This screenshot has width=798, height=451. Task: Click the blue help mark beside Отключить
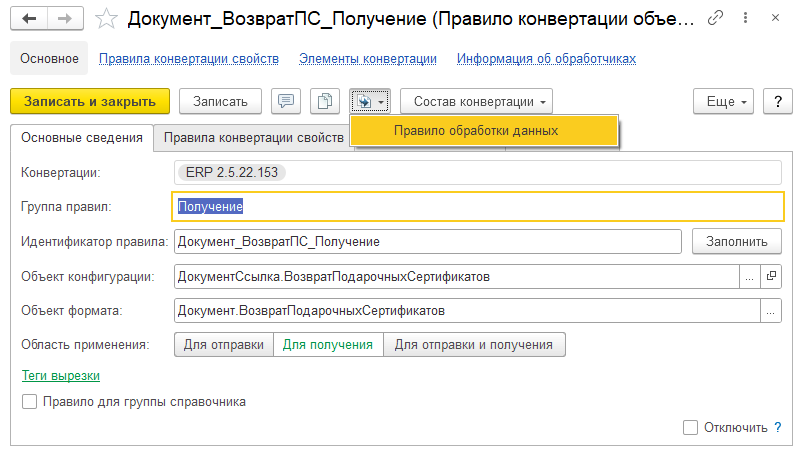point(778,427)
